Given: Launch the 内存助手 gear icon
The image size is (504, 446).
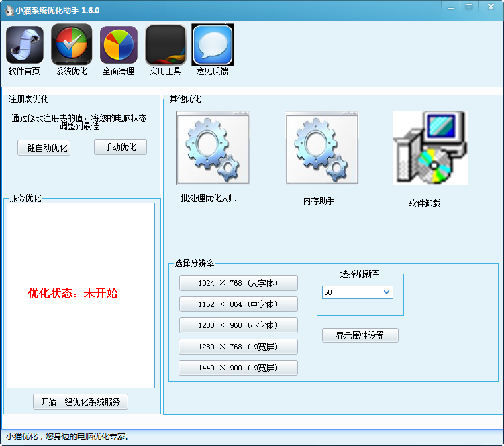Looking at the screenshot, I should coord(322,148).
